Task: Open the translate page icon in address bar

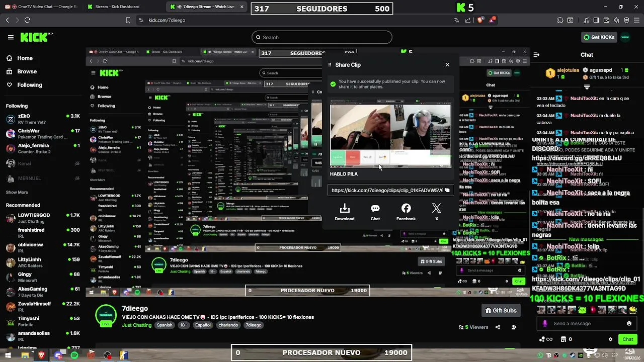Action: (456, 20)
